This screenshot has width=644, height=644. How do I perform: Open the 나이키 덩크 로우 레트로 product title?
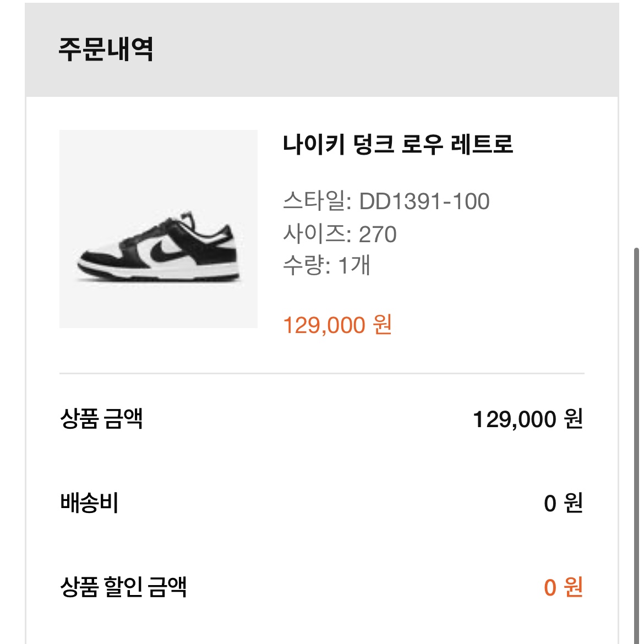398,144
